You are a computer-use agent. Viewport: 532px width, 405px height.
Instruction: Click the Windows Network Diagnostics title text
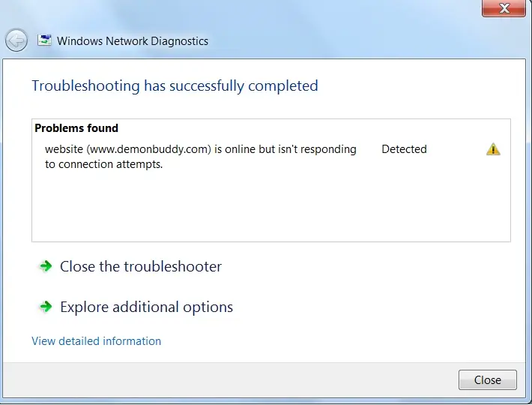click(133, 41)
